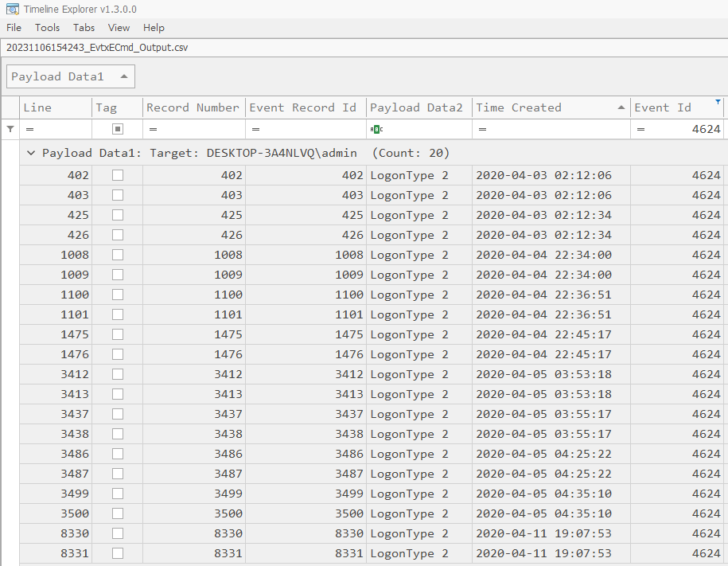728x566 pixels.
Task: Click the Timeline Explorer app icon in title bar
Action: click(13, 9)
